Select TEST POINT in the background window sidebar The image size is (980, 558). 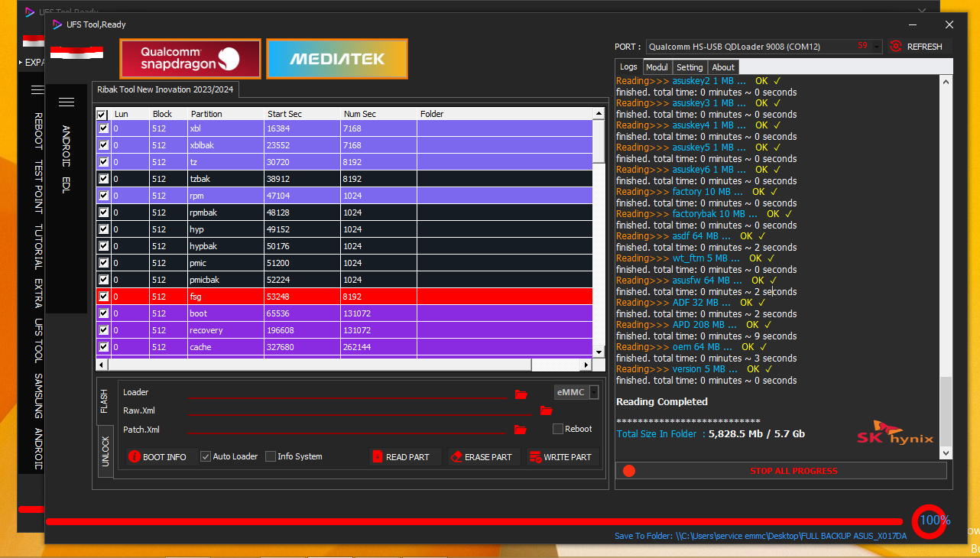tap(38, 187)
